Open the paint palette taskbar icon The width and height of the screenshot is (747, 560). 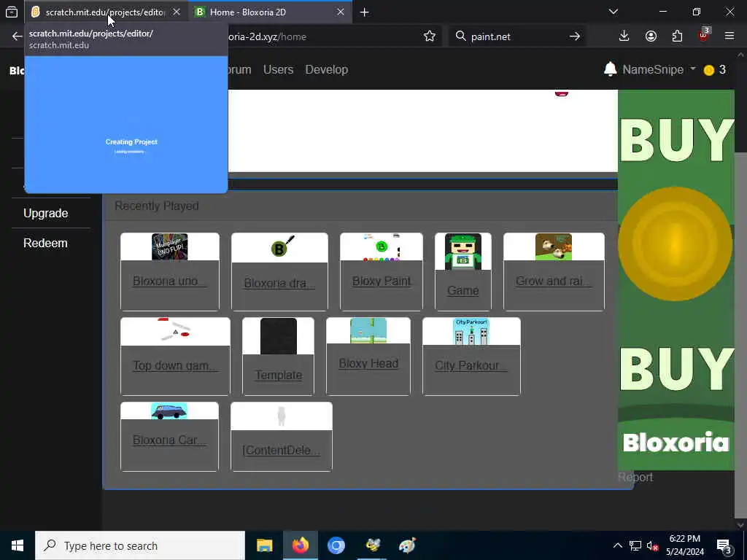407,545
